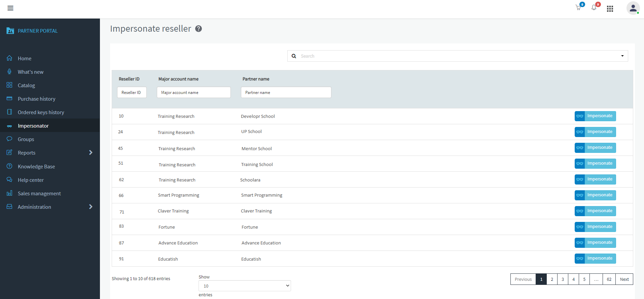Viewport: 644px width, 299px height.
Task: Click the Impersonator mask icon in sidebar
Action: pos(9,126)
